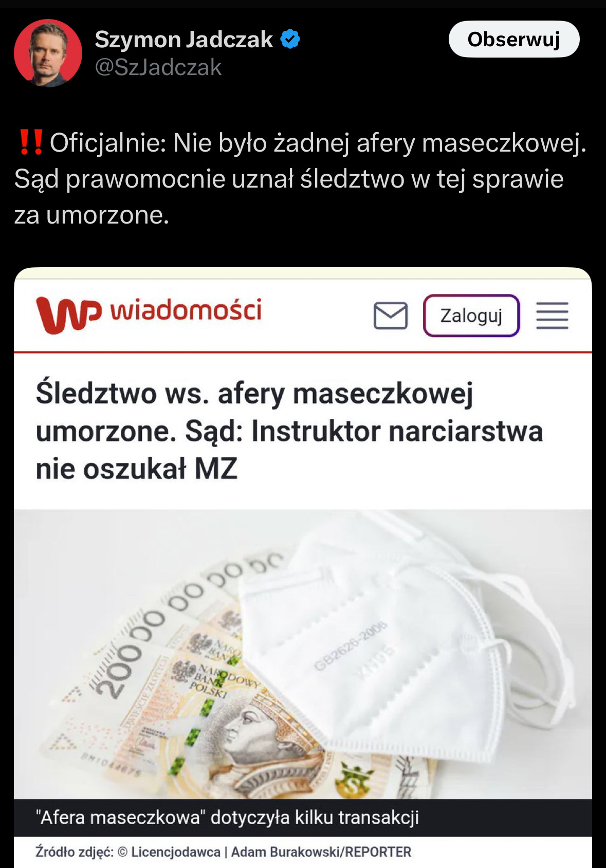Open the @SzJadczak handle link
606x868 pixels.
[158, 68]
